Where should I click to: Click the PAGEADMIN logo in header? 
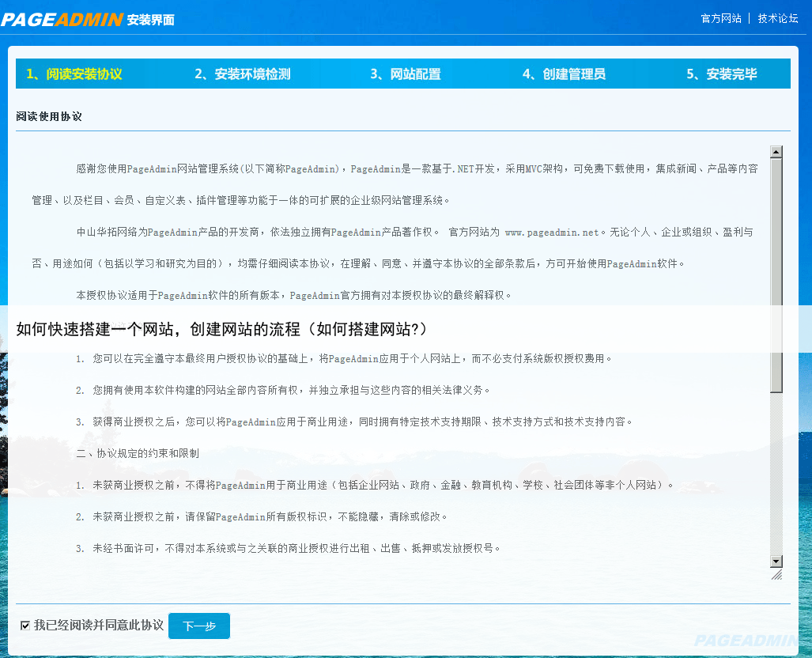62,19
